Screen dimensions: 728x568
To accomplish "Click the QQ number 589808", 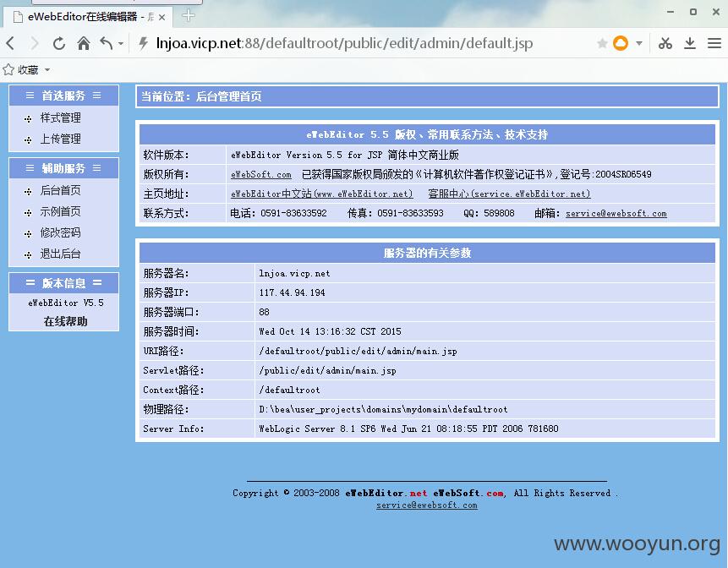I will point(499,214).
